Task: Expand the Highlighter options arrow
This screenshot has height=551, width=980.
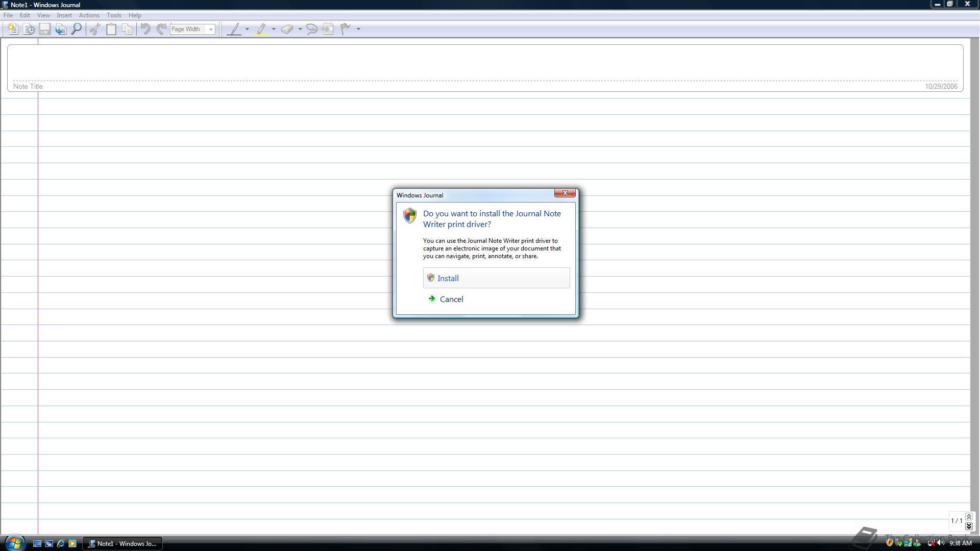Action: [274, 29]
